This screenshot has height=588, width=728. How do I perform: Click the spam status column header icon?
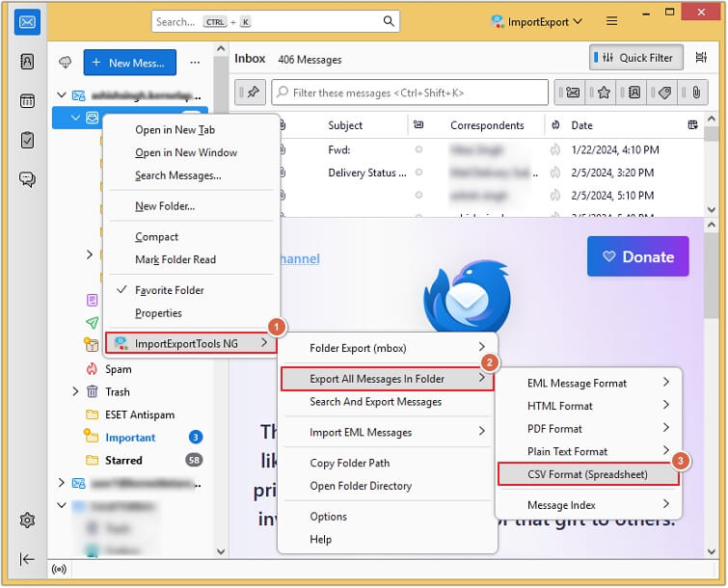click(555, 125)
